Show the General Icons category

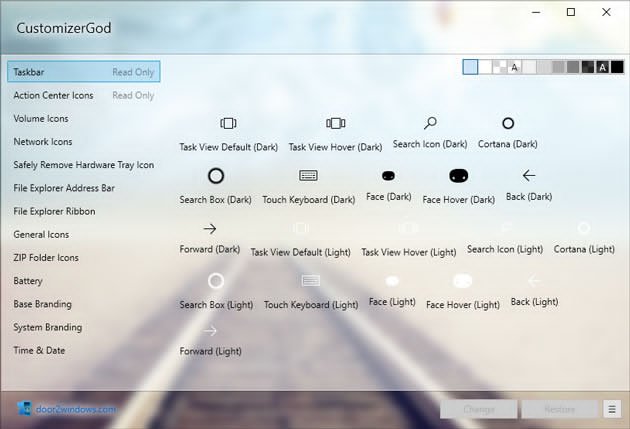click(x=84, y=235)
